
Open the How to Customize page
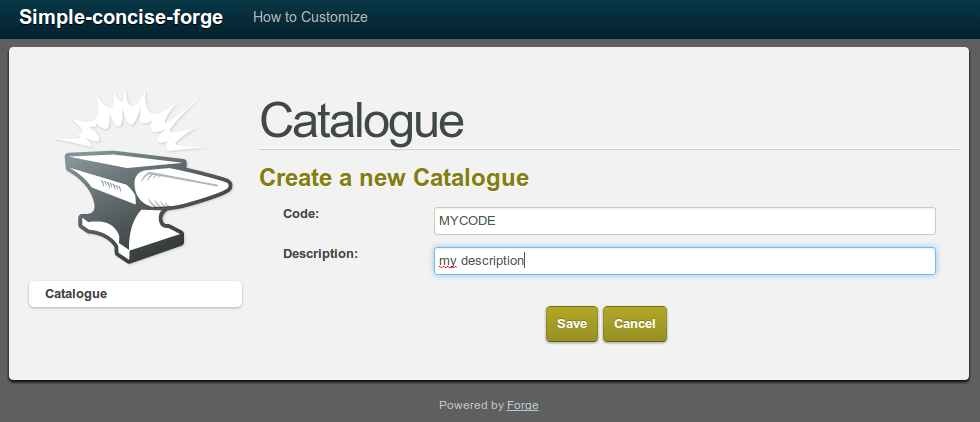pyautogui.click(x=310, y=17)
